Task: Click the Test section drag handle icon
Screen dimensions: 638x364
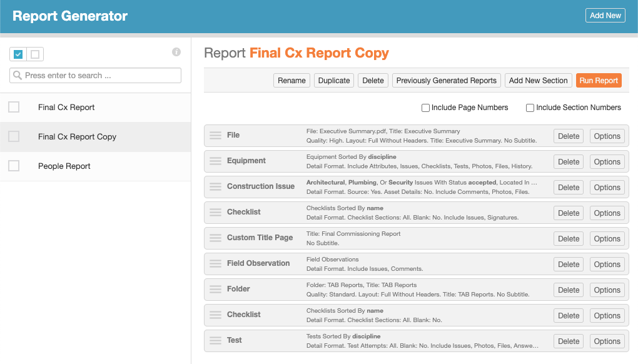Action: pyautogui.click(x=215, y=340)
